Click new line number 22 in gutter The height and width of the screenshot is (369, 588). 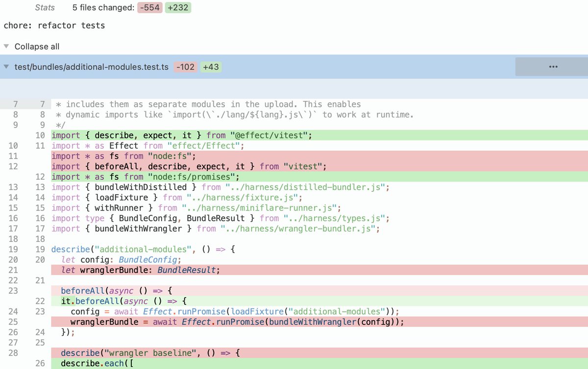click(41, 301)
